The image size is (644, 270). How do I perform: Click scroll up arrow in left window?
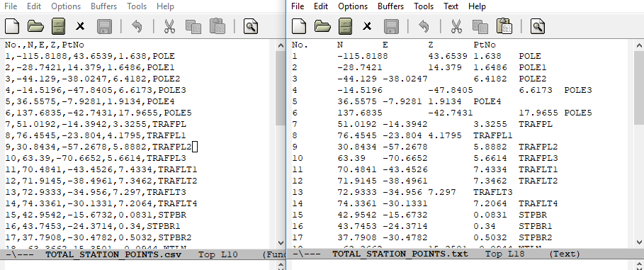281,45
